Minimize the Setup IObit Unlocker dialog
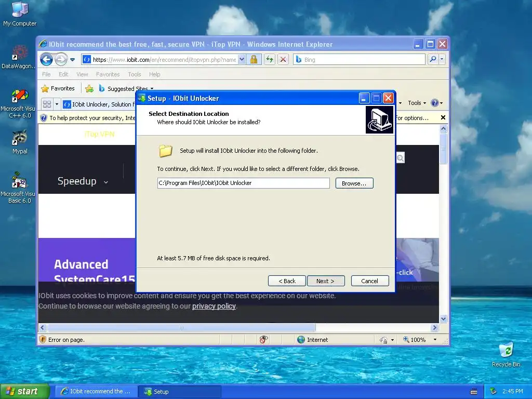Screen dimensions: 532x399 [x=364, y=98]
